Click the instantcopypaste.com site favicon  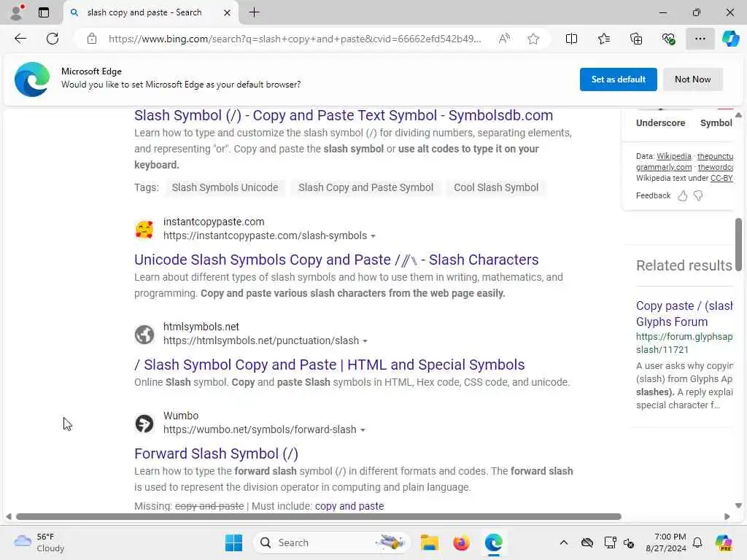pos(144,229)
